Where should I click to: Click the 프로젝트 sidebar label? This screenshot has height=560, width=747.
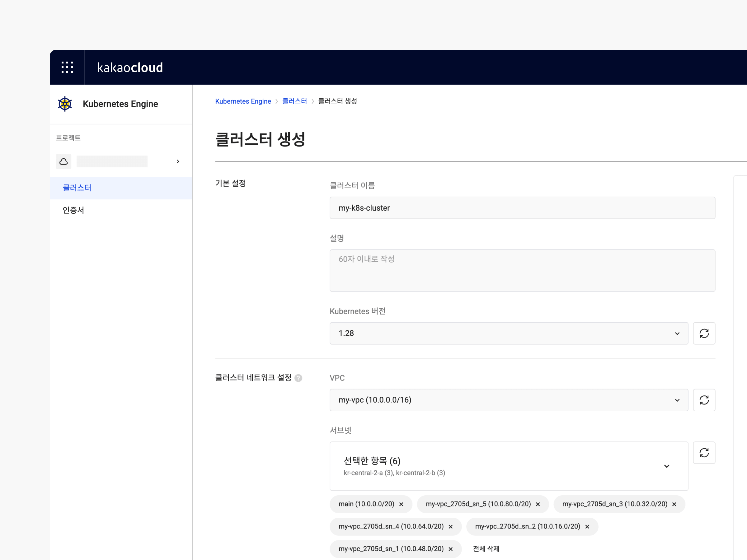click(x=68, y=138)
